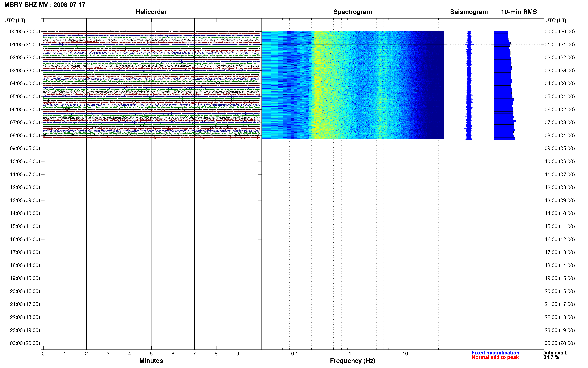Click left time label 14:00 (10:00)
Image resolution: width=588 pixels, height=368 pixels.
(x=25, y=213)
